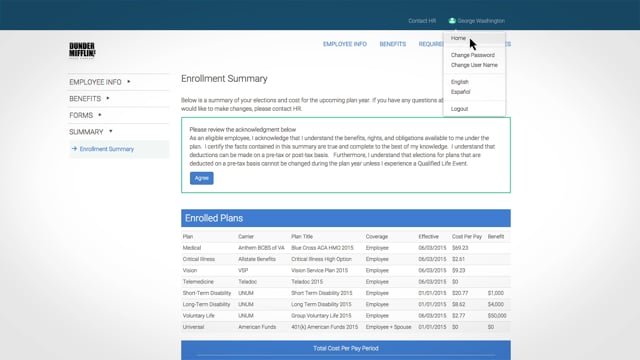640x360 pixels.
Task: Click the American Funds carrier cell
Action: coord(257,327)
